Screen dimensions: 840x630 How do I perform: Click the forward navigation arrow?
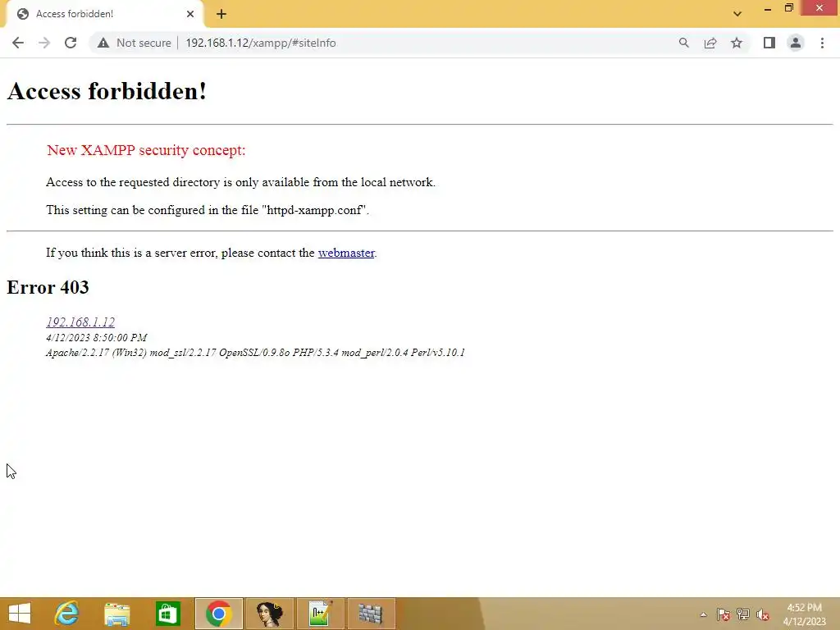point(44,43)
